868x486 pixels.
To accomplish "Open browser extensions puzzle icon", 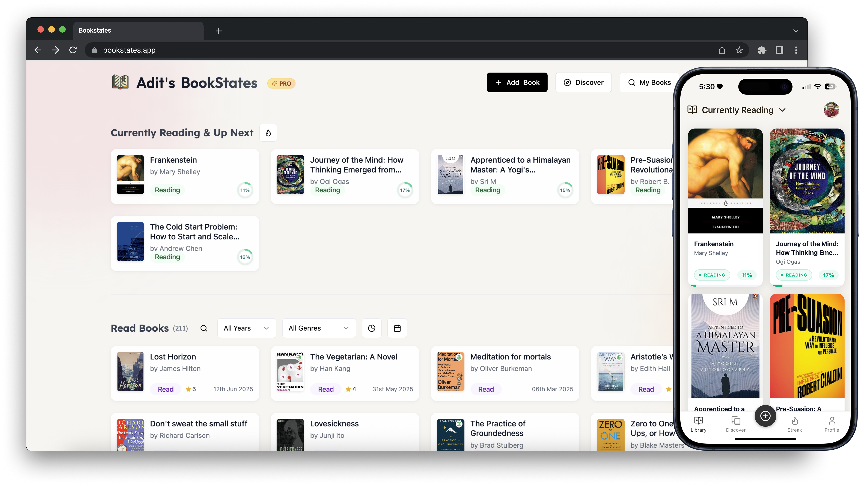I will tap(762, 50).
